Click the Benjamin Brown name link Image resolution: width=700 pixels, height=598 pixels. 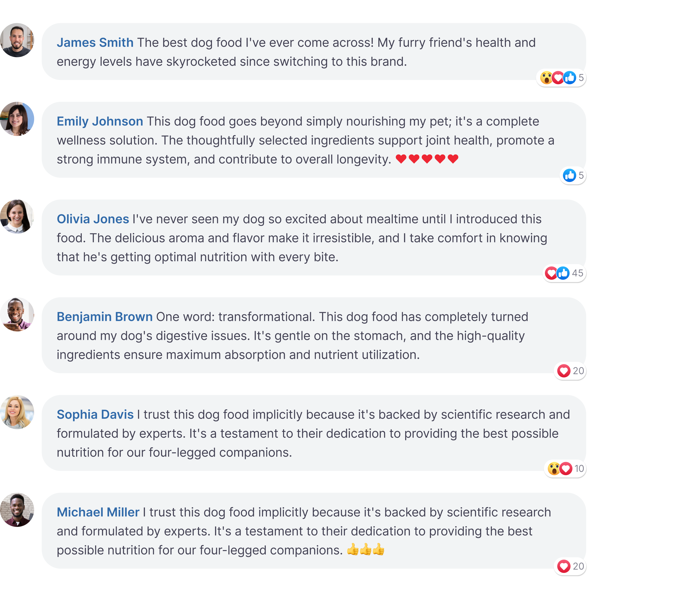104,317
